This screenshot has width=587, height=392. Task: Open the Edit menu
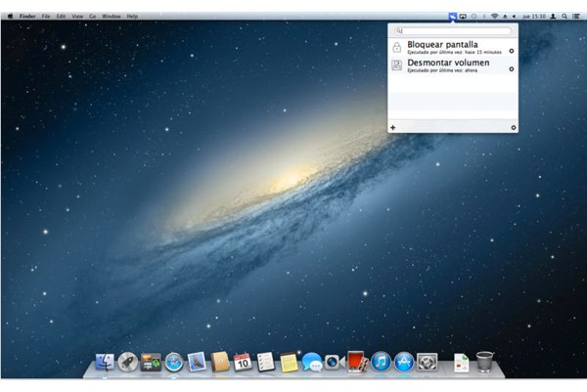tap(61, 16)
